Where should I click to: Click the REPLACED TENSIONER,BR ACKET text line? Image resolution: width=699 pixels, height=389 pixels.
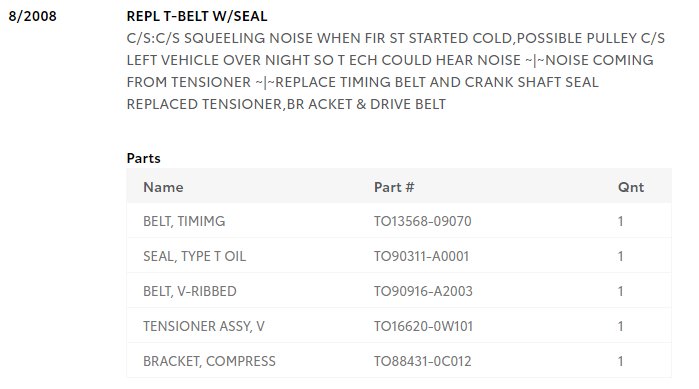point(286,104)
